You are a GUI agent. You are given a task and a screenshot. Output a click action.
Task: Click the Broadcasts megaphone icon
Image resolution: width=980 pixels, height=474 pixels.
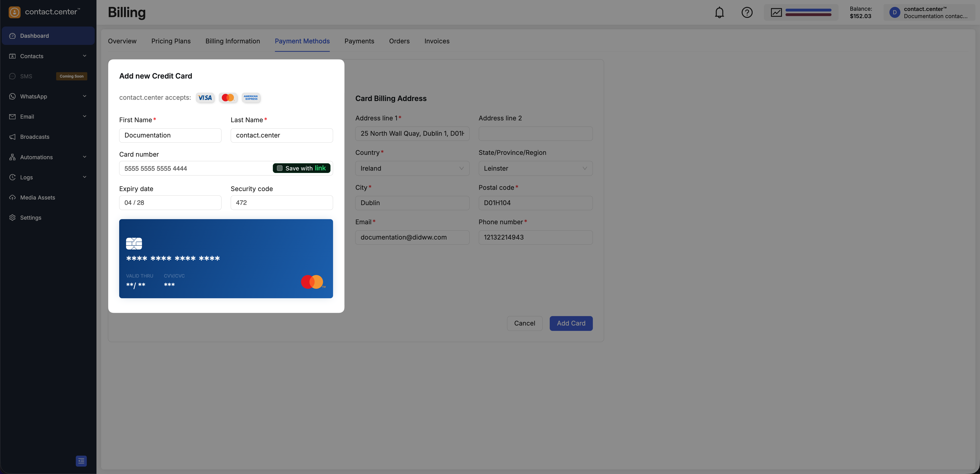point(13,137)
